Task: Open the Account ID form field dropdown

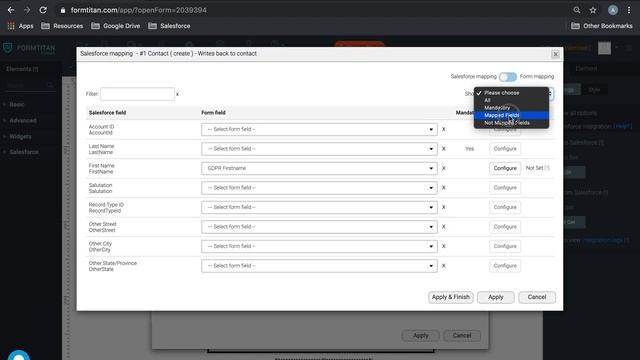Action: pos(319,129)
